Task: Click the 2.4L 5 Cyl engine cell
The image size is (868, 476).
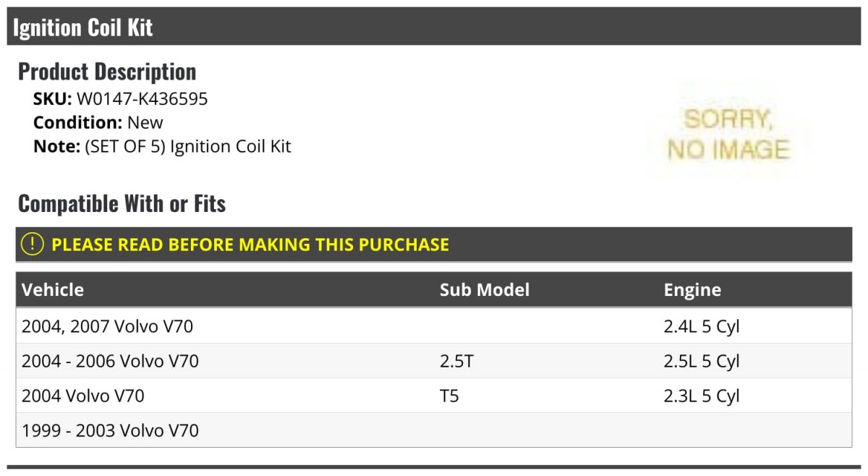Action: (702, 326)
